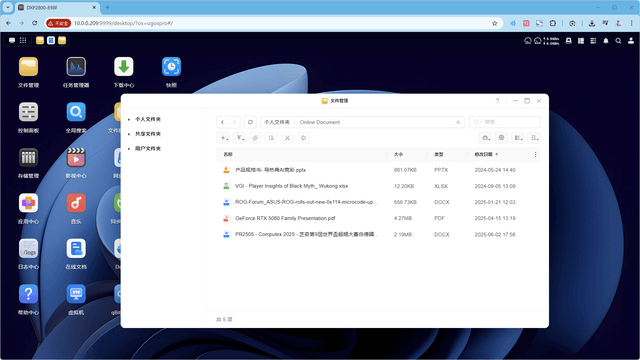Open the sort options dropdown
The height and width of the screenshot is (360, 640).
[534, 138]
